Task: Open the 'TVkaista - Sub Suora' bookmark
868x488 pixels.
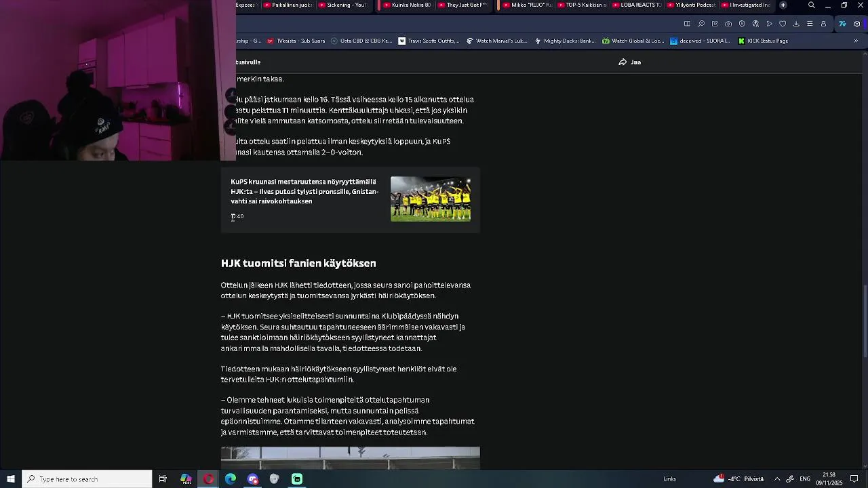Action: [296, 41]
